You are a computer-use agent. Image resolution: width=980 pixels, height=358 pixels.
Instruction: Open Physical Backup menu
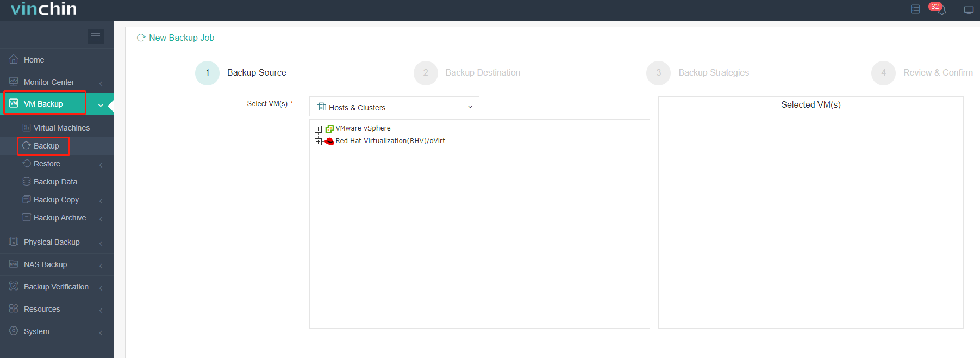[57, 242]
